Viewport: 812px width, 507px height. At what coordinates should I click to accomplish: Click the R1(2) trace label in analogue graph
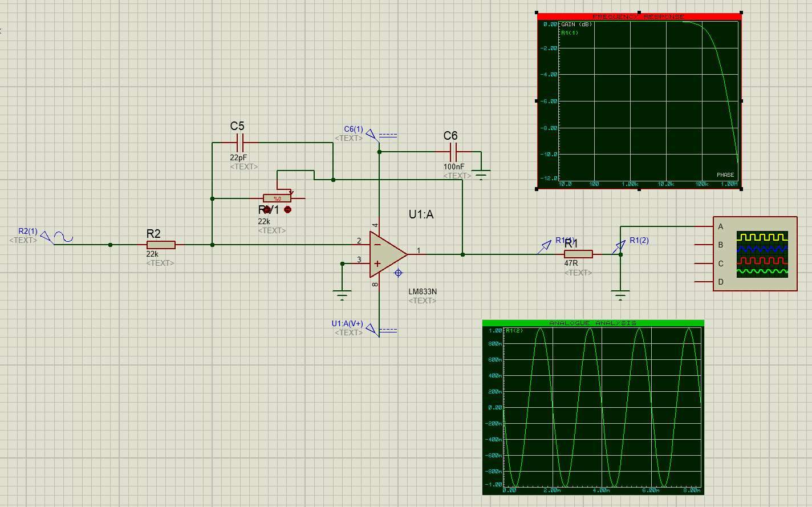pos(514,331)
